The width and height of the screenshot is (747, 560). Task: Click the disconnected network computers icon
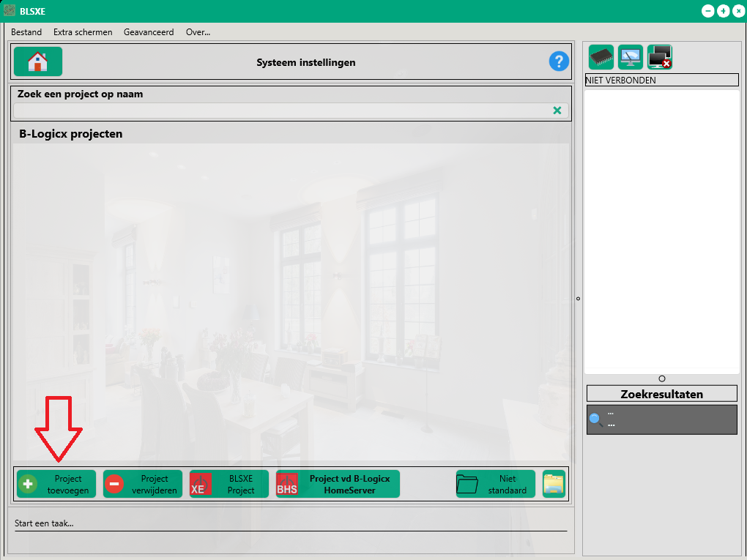pos(660,57)
